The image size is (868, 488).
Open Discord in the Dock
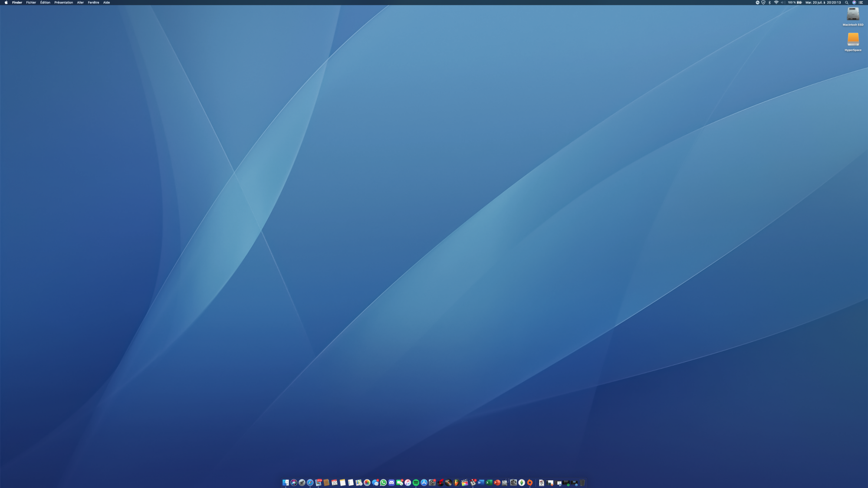click(391, 482)
